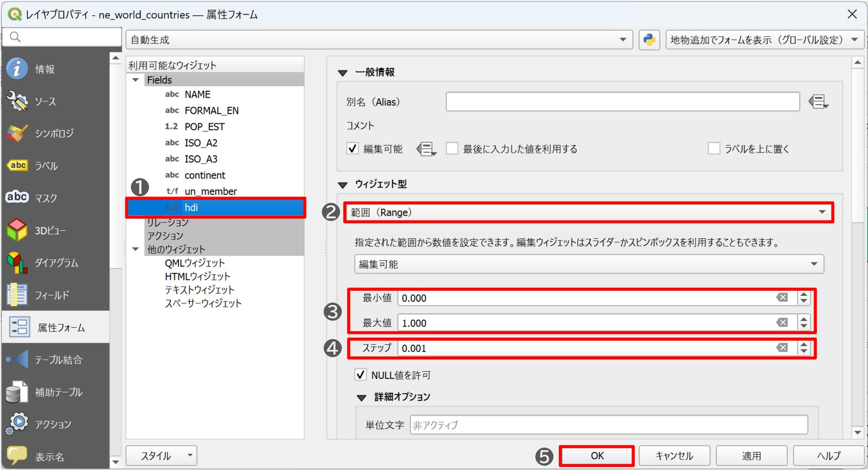Viewport: 868px width, 470px height.
Task: Open the シンボロジ (Symbology) sidebar page
Action: (55, 134)
